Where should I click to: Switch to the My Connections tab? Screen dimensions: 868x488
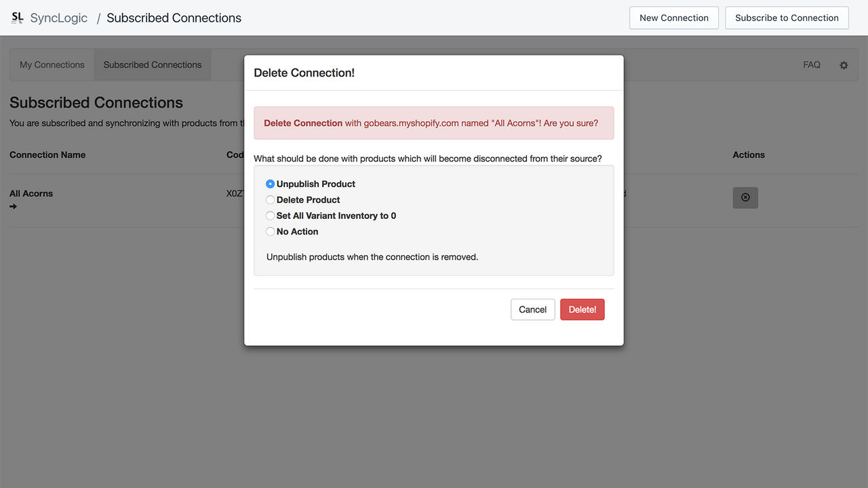pyautogui.click(x=52, y=64)
